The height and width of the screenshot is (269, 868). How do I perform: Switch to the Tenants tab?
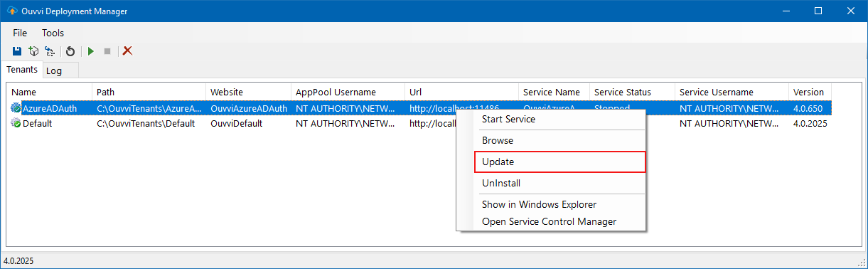[x=22, y=70]
